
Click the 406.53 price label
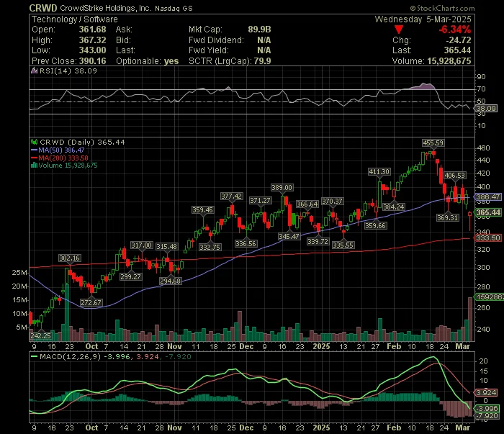454,176
